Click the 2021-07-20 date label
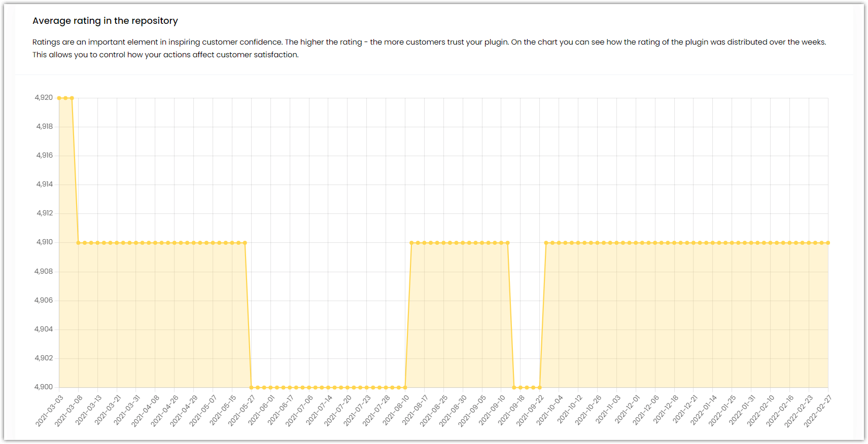This screenshot has width=868, height=444. tap(338, 411)
